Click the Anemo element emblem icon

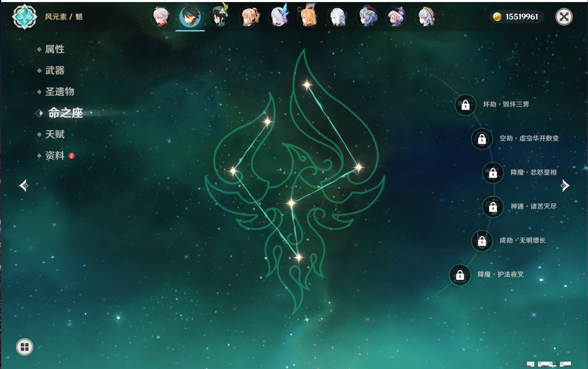[24, 17]
